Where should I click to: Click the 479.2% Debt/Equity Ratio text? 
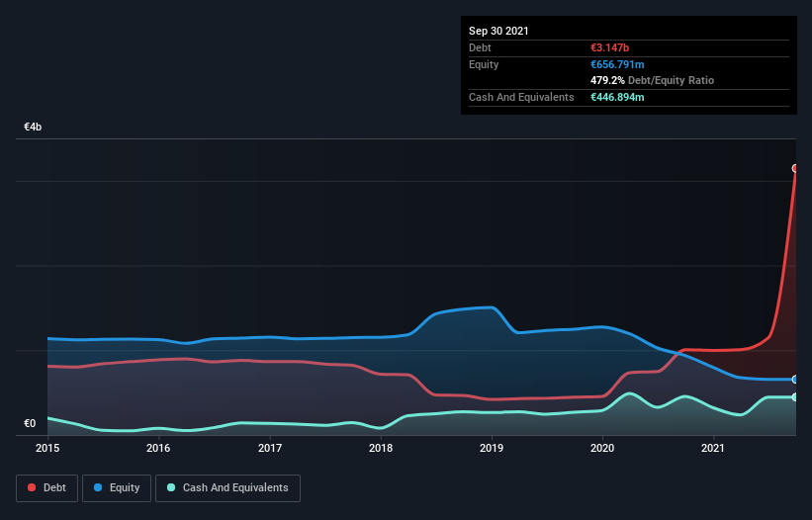652,80
